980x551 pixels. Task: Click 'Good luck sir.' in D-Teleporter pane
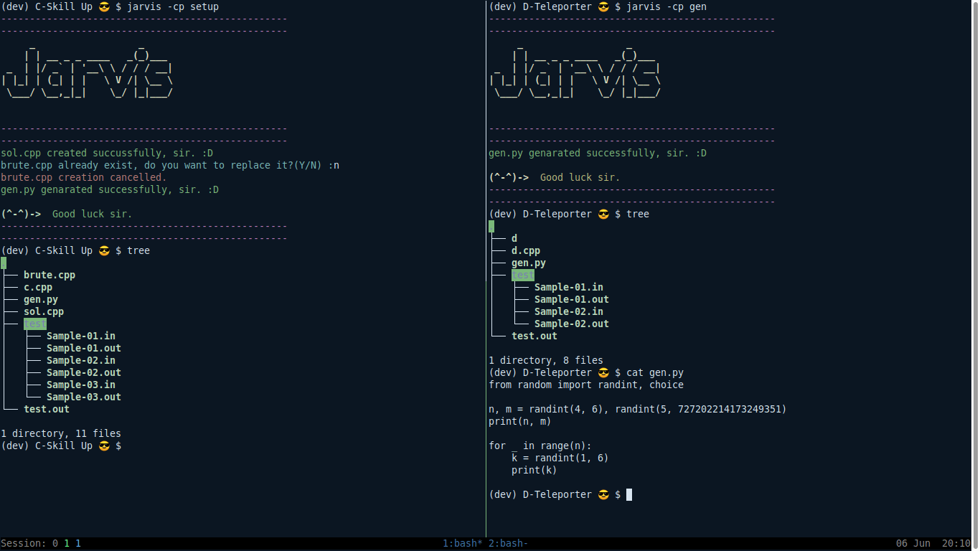click(x=580, y=177)
